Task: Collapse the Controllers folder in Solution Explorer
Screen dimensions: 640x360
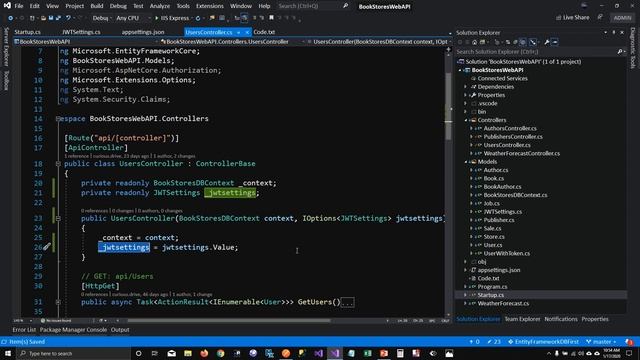Action: click(466, 120)
